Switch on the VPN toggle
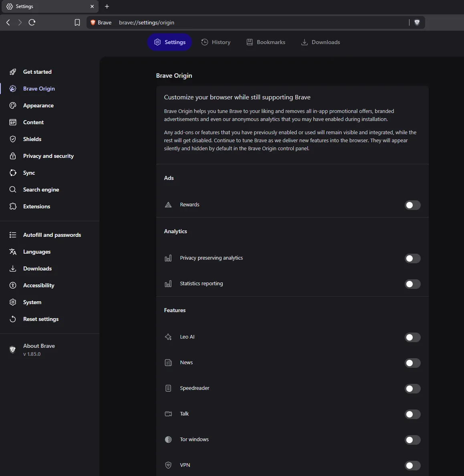This screenshot has width=464, height=476. tap(412, 465)
